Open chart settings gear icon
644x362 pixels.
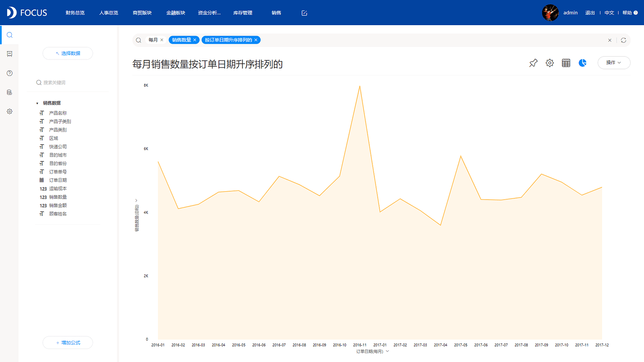(550, 63)
